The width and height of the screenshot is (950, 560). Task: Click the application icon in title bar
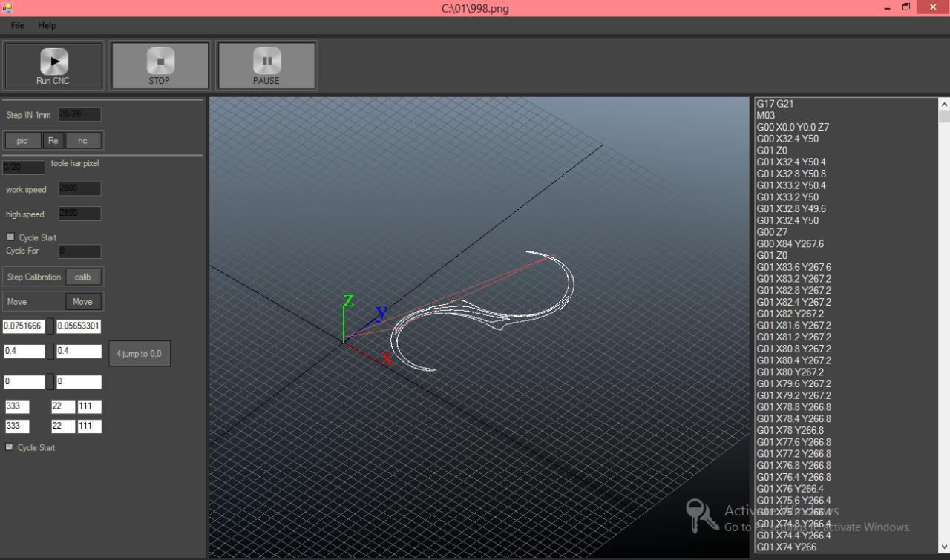point(7,7)
